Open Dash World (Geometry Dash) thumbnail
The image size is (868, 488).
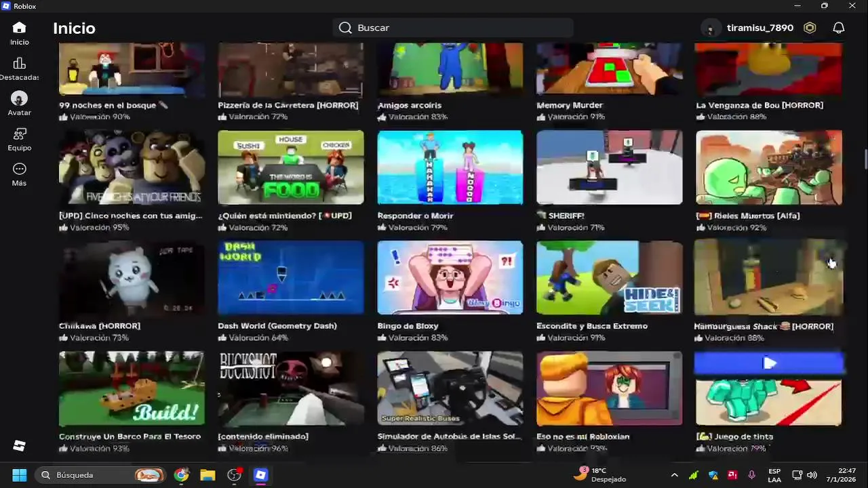291,278
